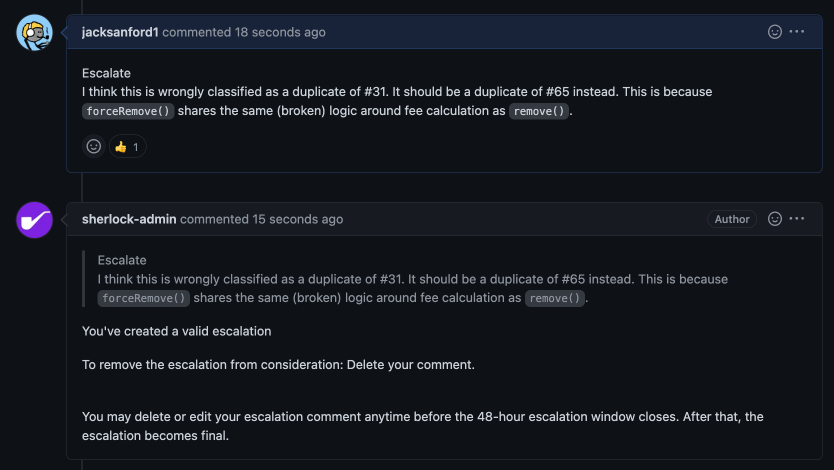Open issue #31 reference in quoted text
This screenshot has height=470, width=834.
(x=391, y=279)
